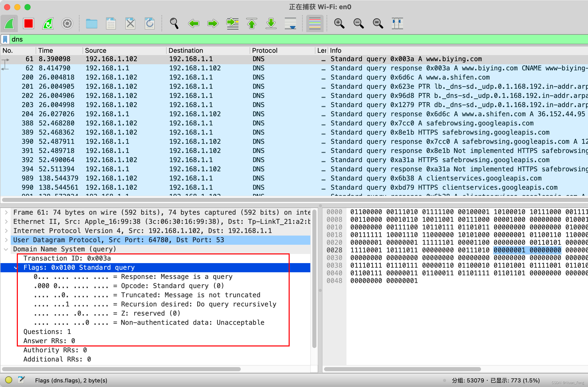Select the Questions: 1 field

[155, 332]
